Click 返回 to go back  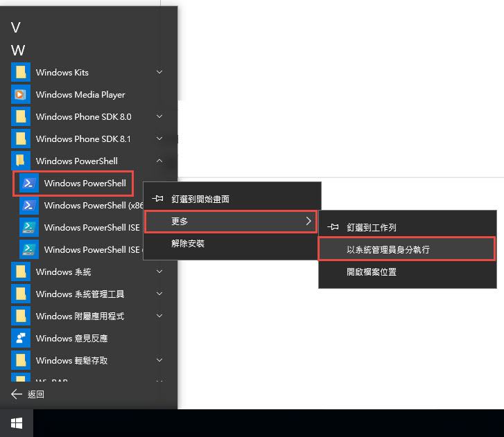(x=35, y=394)
